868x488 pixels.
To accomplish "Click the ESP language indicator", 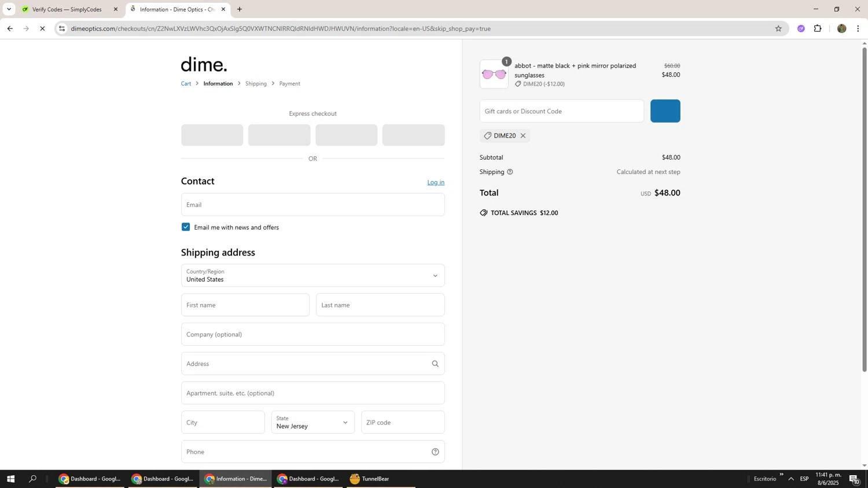I will pos(804,479).
